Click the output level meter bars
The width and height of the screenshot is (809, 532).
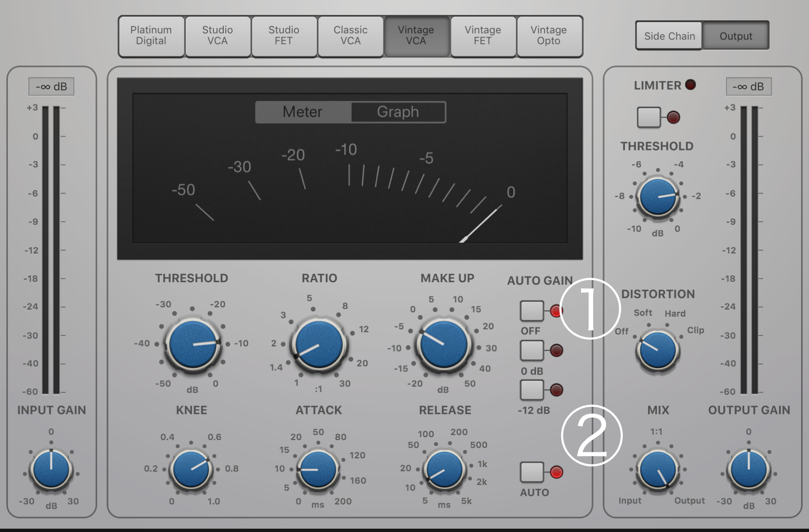tap(749, 250)
